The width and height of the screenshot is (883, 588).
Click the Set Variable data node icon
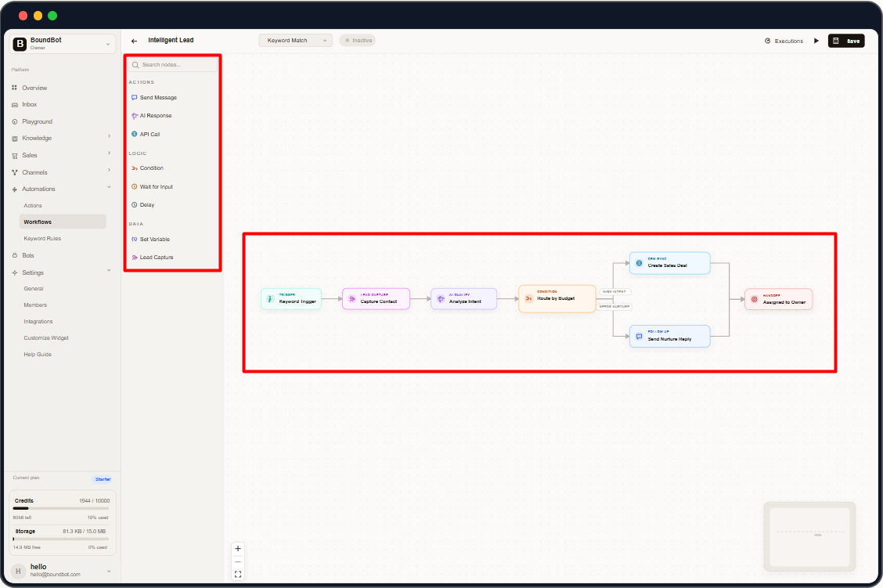[135, 239]
